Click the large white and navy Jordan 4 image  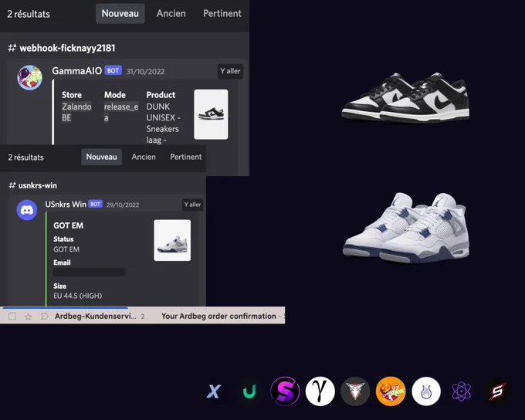pos(406,228)
